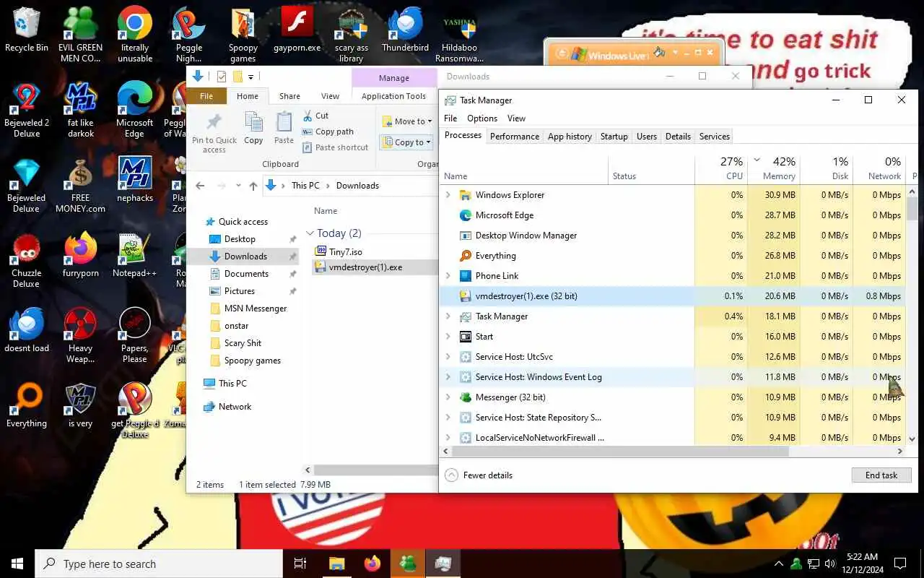924x578 pixels.
Task: Sort processes by the CPU column
Action: tap(720, 168)
